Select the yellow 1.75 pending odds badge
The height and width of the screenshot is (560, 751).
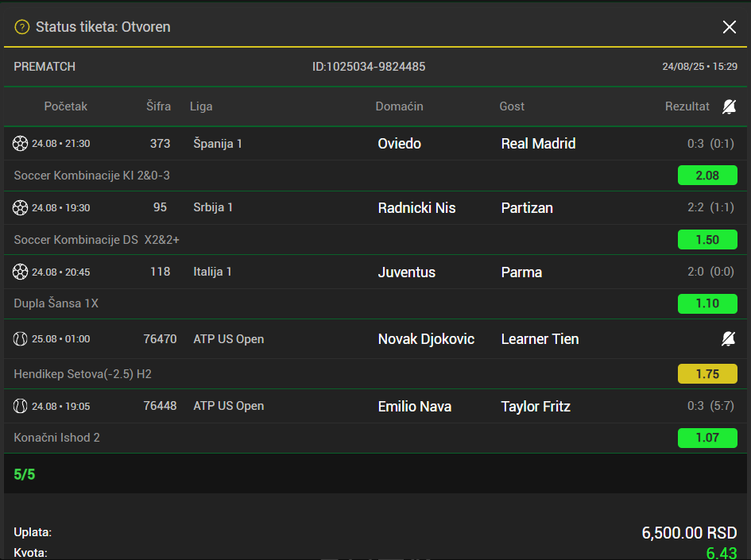coord(707,374)
